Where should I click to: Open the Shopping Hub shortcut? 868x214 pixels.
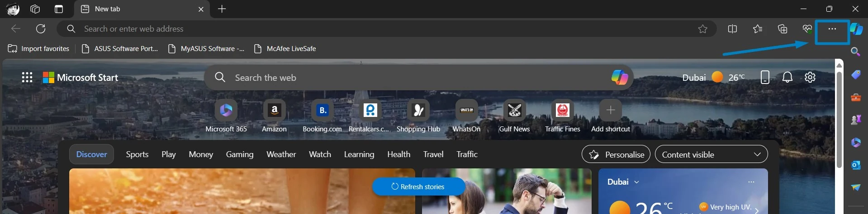418,116
